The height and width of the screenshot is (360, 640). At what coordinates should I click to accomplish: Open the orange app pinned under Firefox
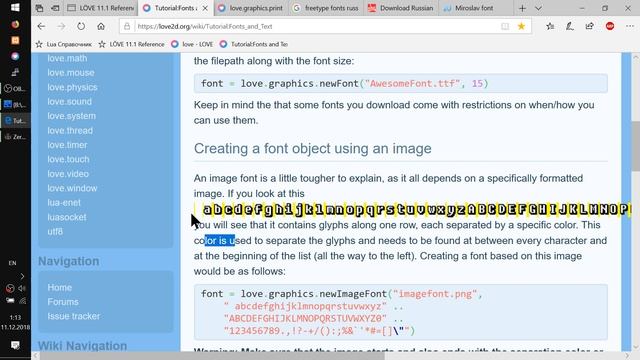(x=15, y=40)
